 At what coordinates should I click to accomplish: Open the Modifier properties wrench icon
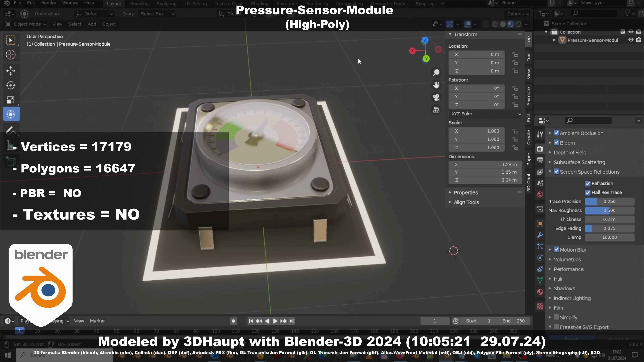540,235
